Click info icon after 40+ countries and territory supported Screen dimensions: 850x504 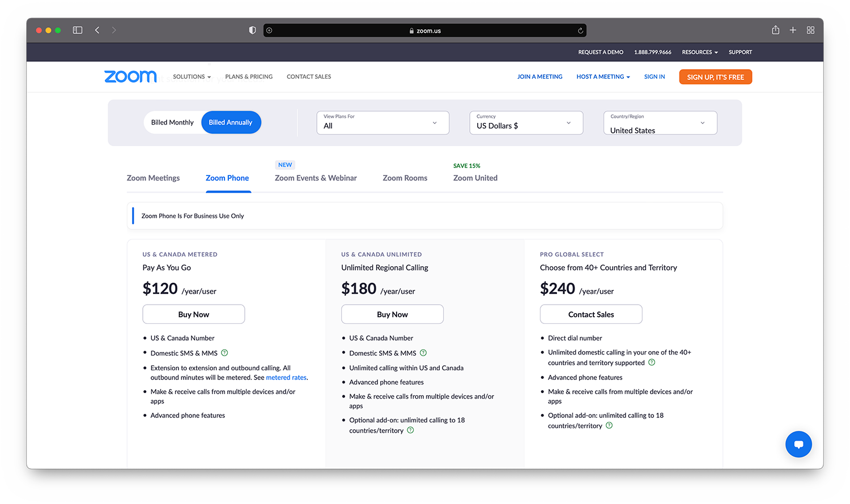(652, 362)
